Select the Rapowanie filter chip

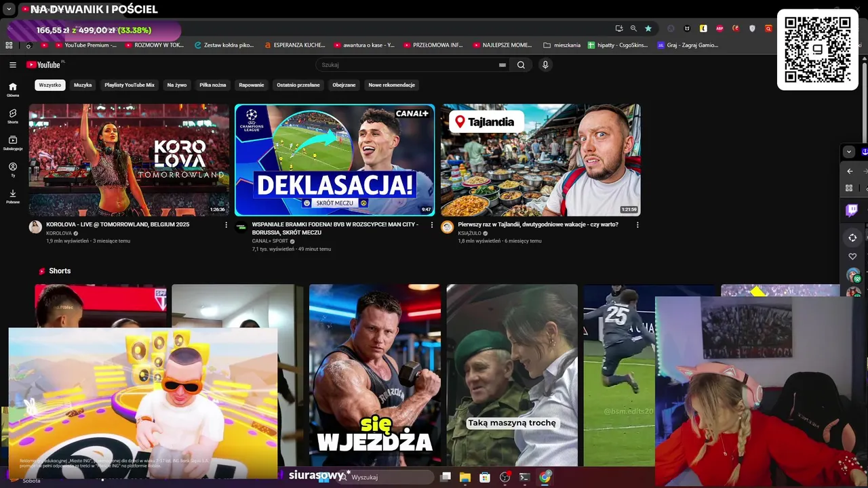(252, 85)
